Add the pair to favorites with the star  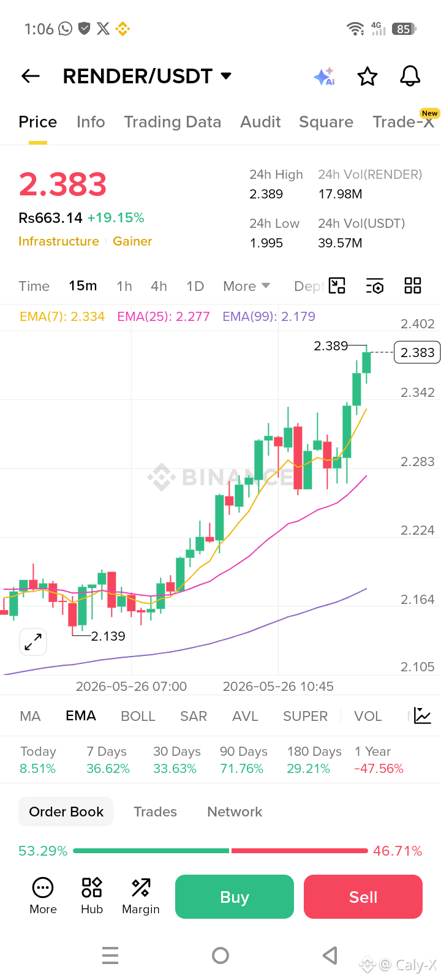coord(367,77)
